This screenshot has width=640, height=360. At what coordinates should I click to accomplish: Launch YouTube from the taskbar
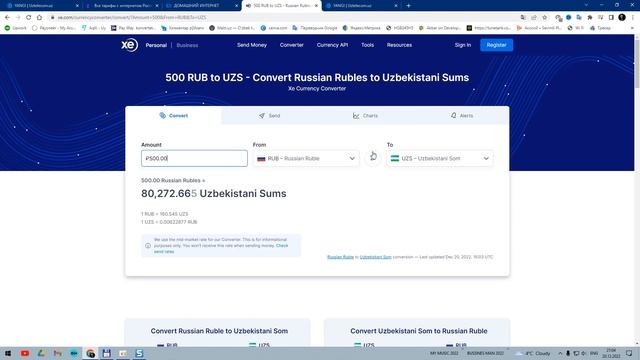pos(24,353)
